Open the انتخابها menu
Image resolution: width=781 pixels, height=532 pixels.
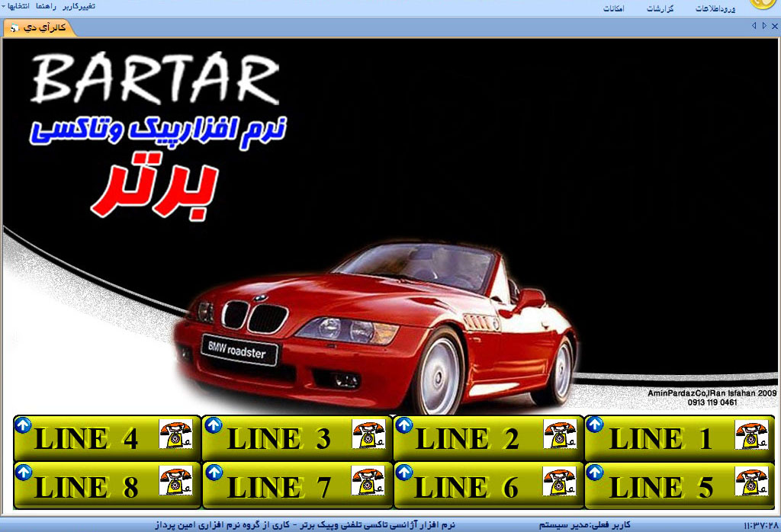16,6
